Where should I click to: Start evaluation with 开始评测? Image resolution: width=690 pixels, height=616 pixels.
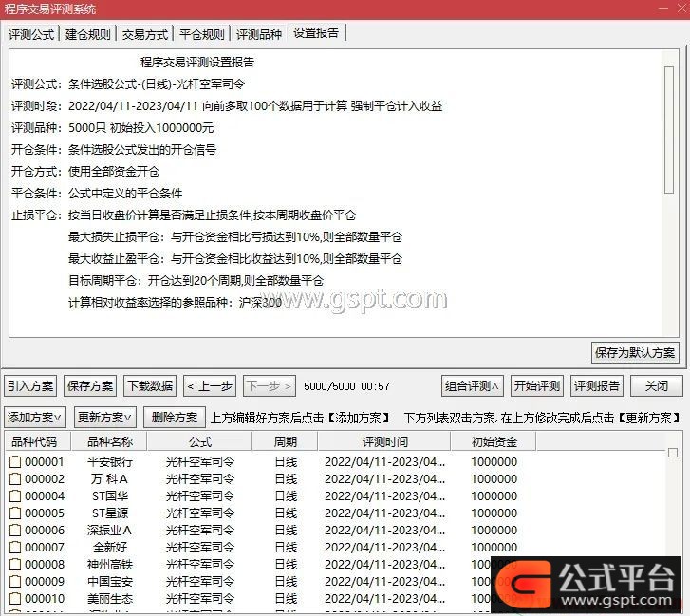tap(537, 386)
